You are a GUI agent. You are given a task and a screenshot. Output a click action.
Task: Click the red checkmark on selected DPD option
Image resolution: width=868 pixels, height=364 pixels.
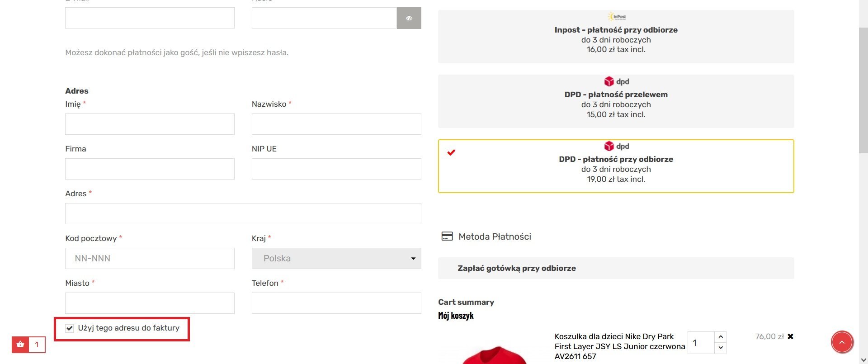(451, 152)
